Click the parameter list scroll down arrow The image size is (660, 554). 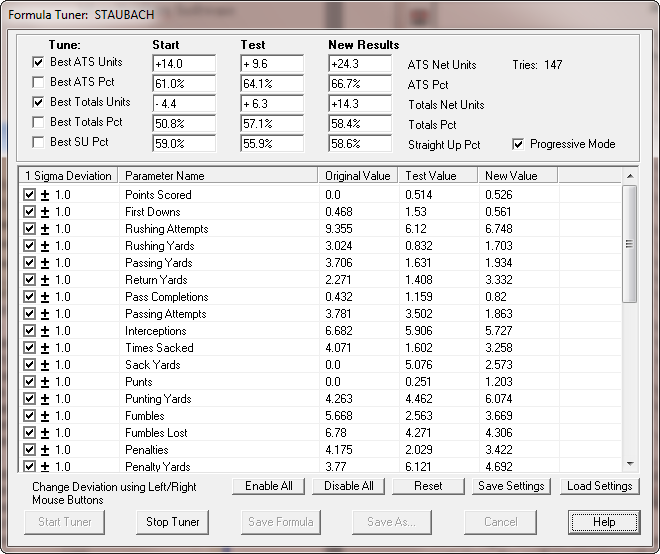pos(630,464)
